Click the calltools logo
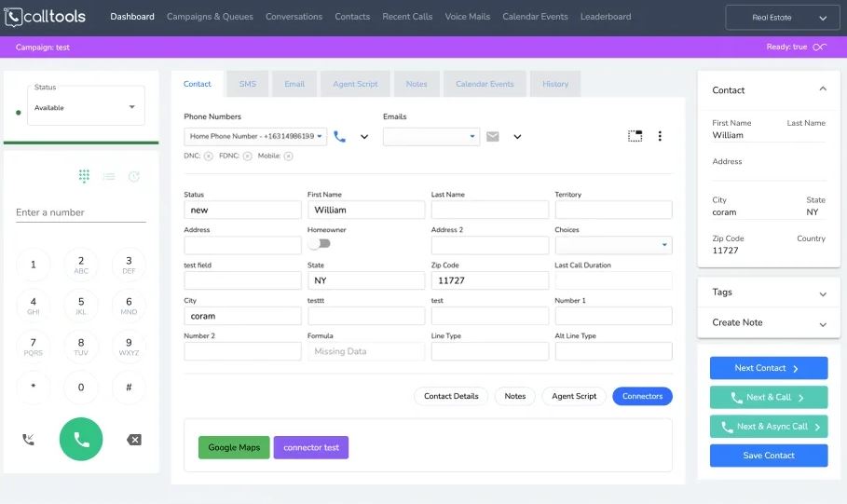 pos(45,17)
